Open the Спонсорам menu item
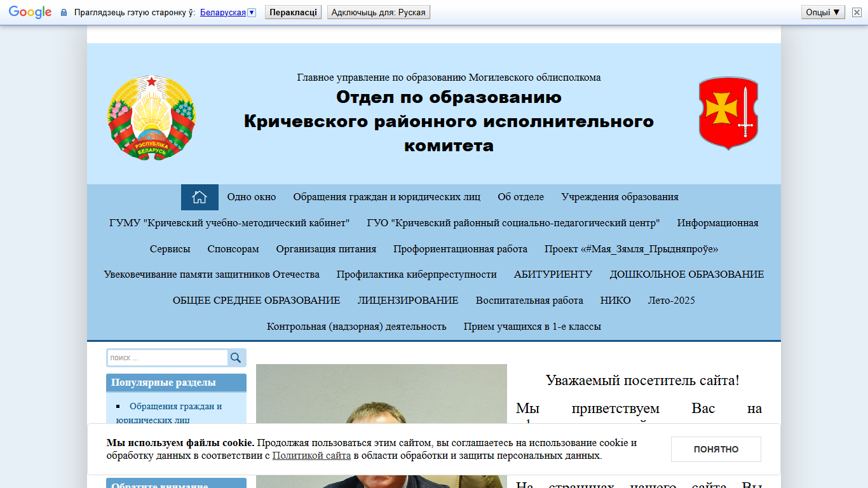Screen dimensions: 868x488 click(x=233, y=249)
